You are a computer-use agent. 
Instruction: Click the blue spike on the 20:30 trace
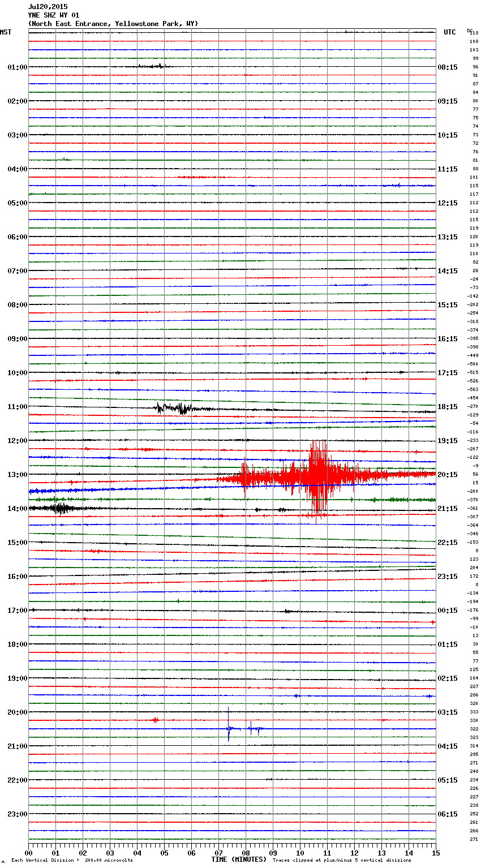coord(228,725)
